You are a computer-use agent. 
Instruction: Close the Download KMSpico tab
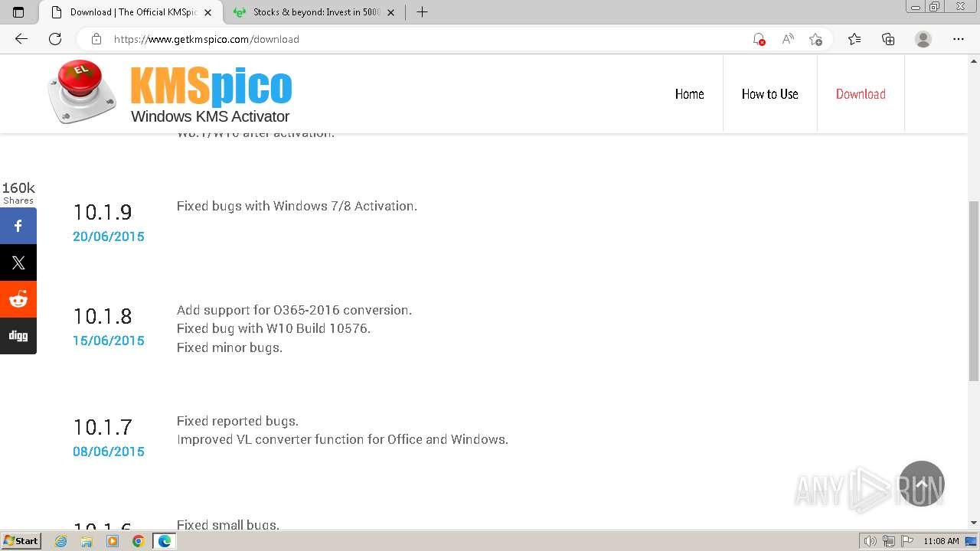[207, 12]
